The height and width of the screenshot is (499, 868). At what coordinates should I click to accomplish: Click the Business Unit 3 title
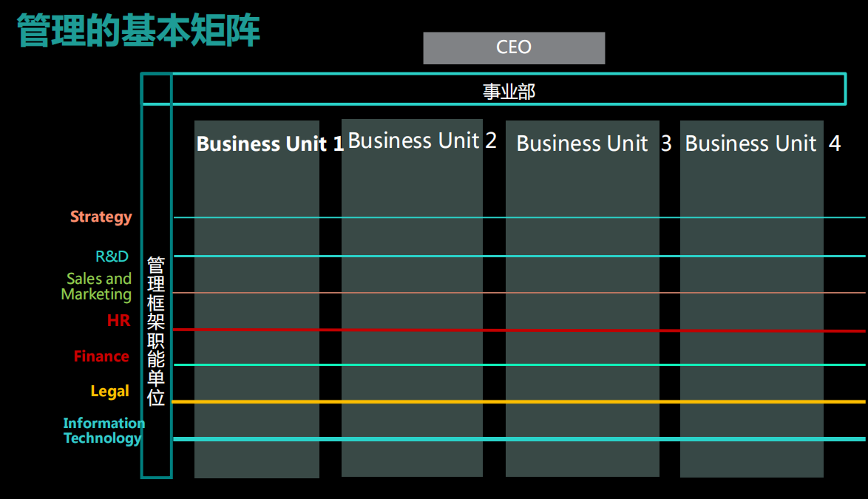tap(594, 143)
